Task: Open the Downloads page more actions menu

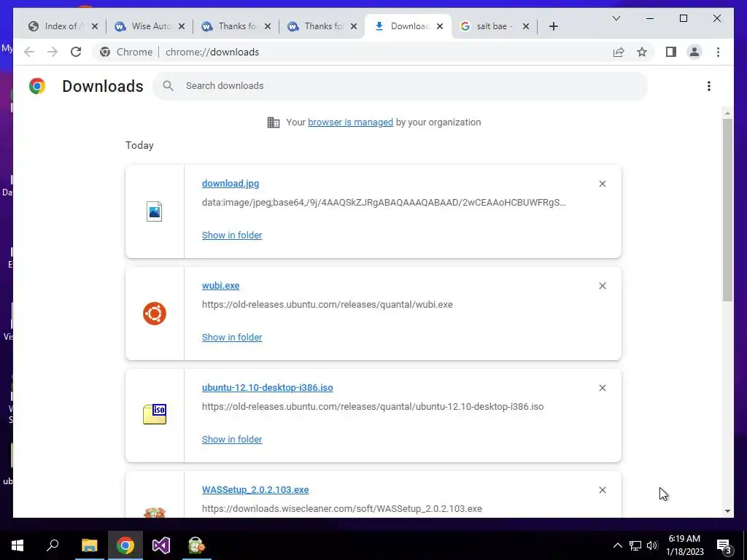Action: coord(709,86)
